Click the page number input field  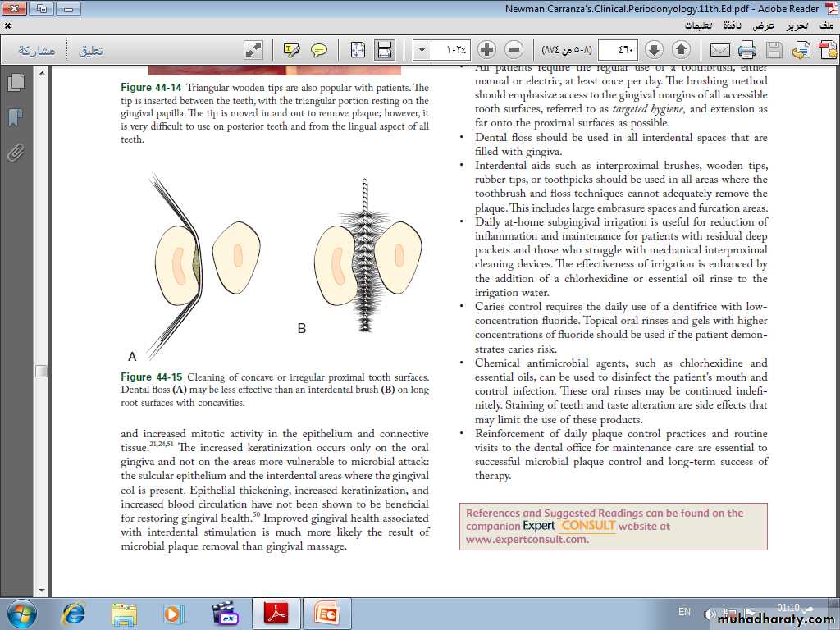[x=618, y=50]
